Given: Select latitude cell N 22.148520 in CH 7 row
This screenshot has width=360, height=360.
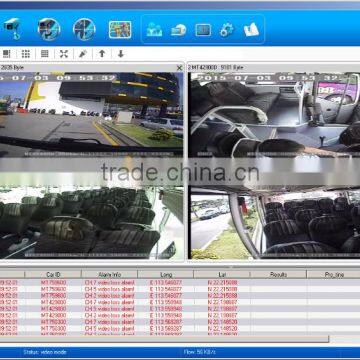Looking at the screenshot, I should 222,322.
